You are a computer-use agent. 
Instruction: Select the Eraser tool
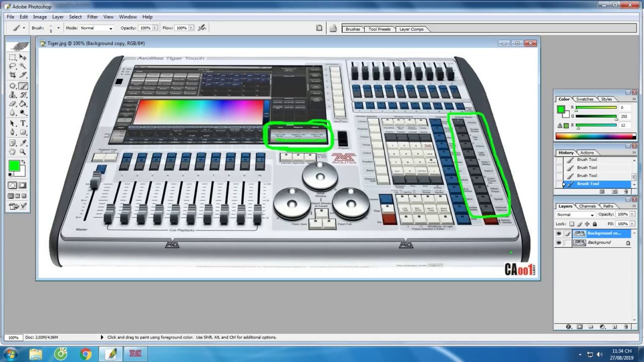click(13, 104)
